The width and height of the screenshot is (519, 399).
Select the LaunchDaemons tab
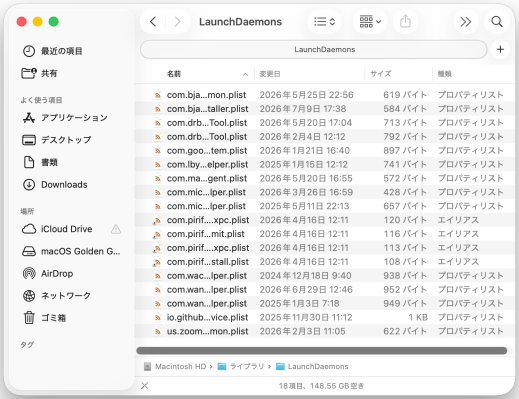coord(314,50)
